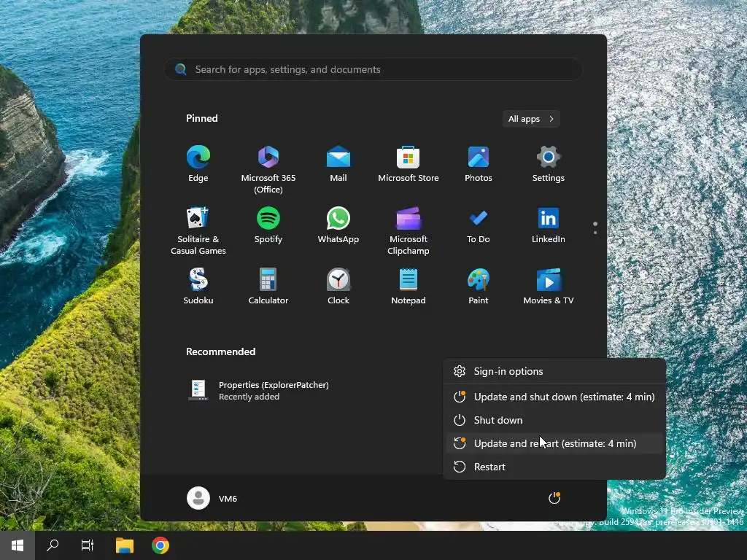The image size is (747, 560).
Task: Go to next pinned apps page dot
Action: click(x=595, y=233)
